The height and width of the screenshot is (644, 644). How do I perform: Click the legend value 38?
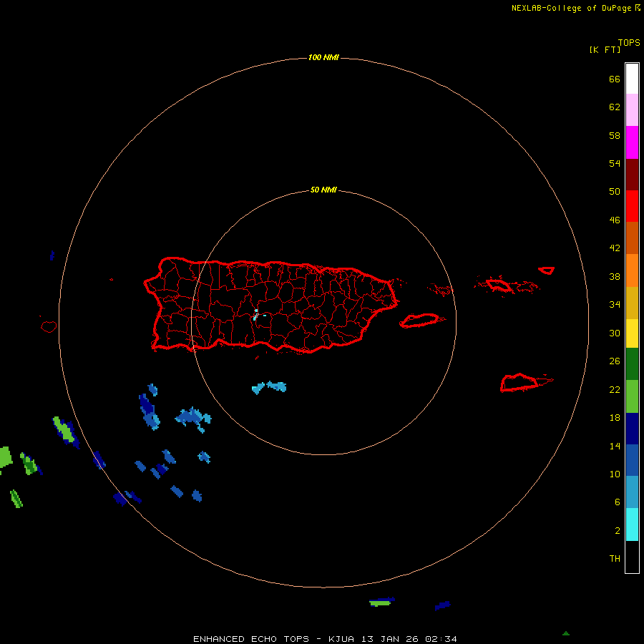click(615, 276)
